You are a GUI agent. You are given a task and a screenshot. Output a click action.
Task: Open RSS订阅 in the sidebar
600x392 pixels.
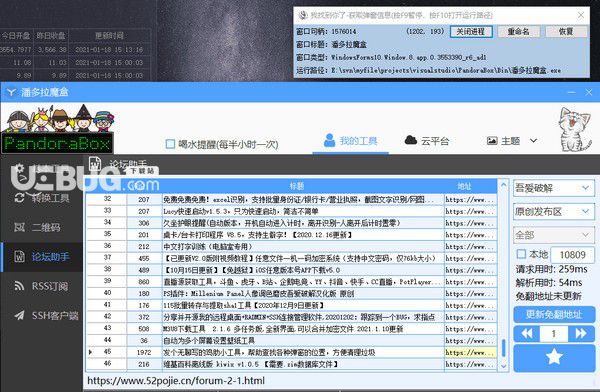[42, 286]
